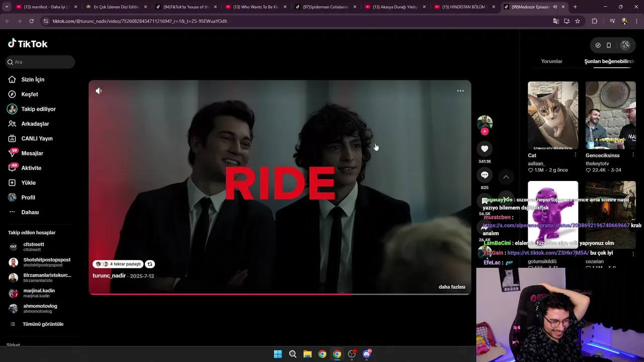Go back in browser history
This screenshot has height=362, width=644.
pos(7,21)
